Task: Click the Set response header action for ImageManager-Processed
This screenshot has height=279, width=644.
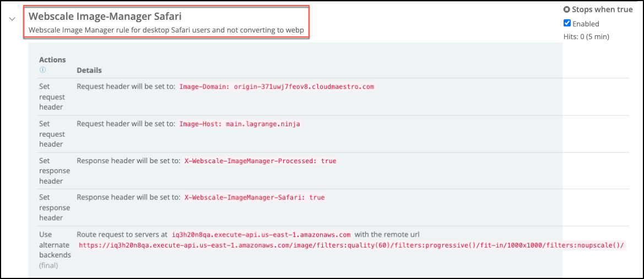Action: tap(54, 171)
